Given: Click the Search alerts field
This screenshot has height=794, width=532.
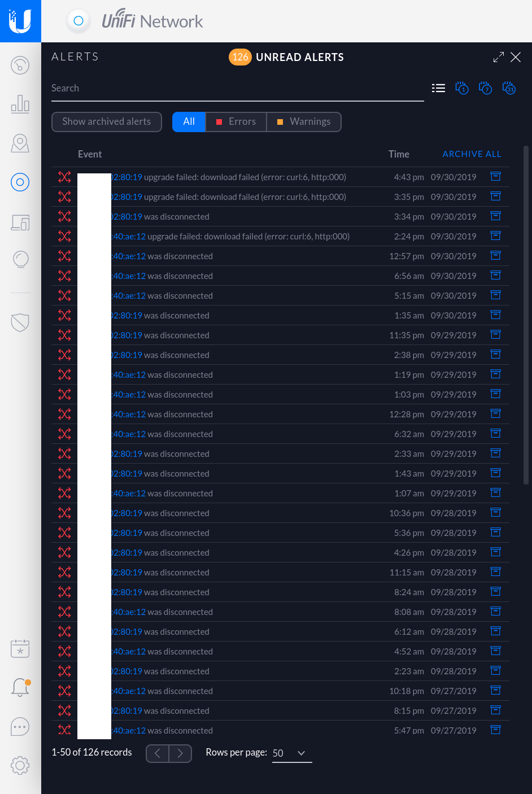Looking at the screenshot, I should 237,89.
